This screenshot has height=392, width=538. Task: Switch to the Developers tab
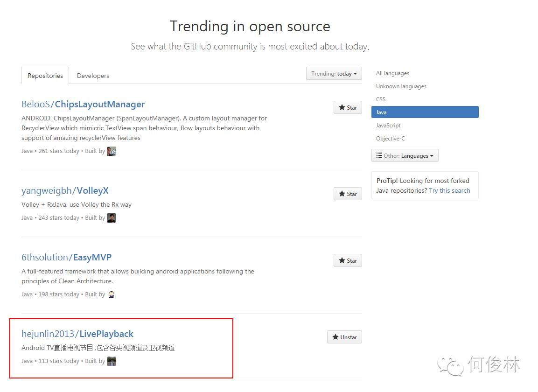(x=93, y=76)
